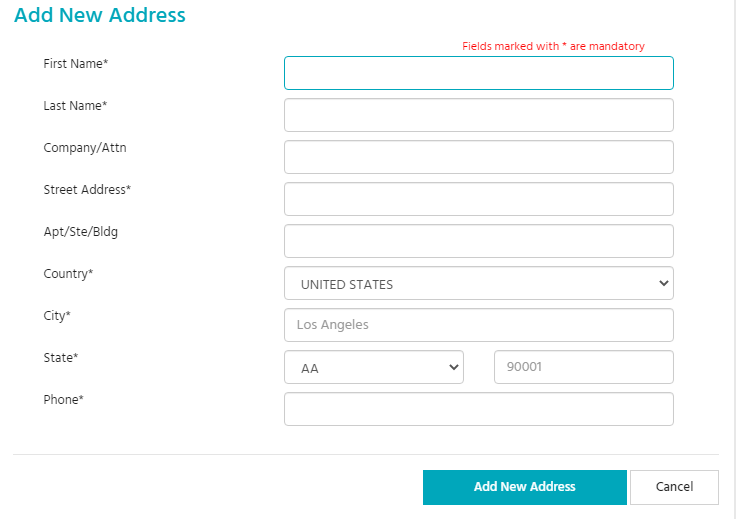Open the Country dropdown showing UNITED STATES
The width and height of the screenshot is (736, 519).
478,283
